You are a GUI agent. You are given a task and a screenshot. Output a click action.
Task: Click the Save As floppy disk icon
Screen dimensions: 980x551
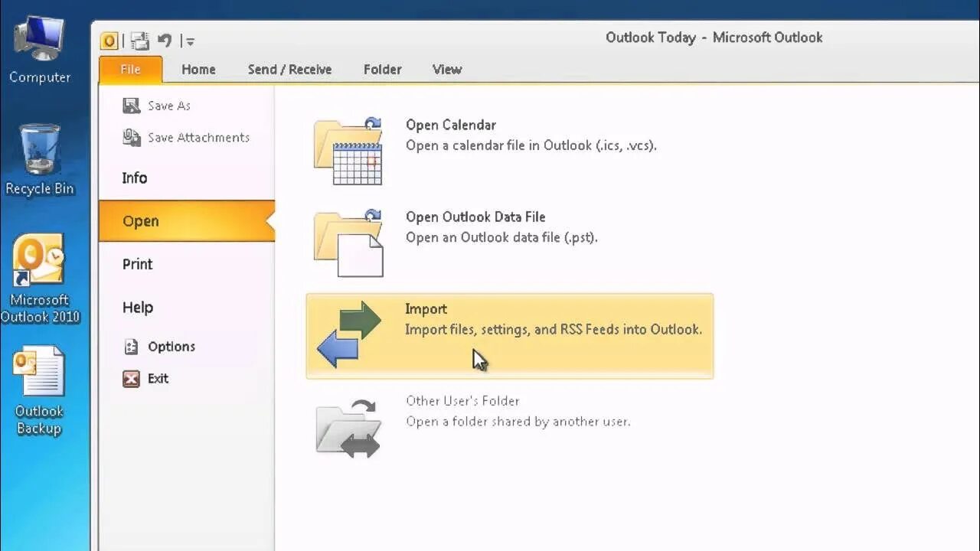132,106
